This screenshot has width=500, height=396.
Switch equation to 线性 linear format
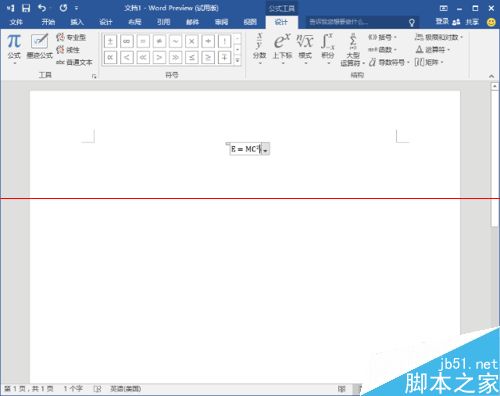68,50
